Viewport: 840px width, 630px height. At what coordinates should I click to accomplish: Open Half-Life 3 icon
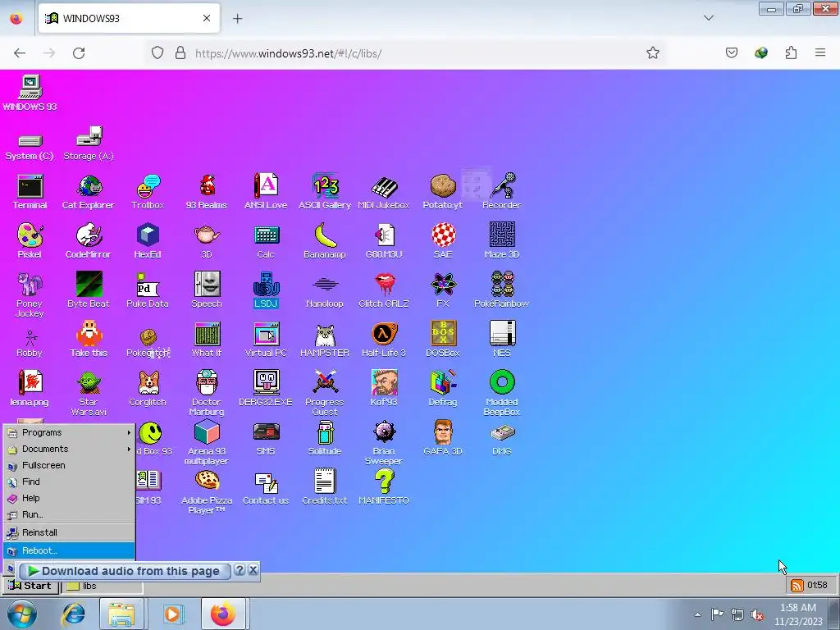[x=384, y=339]
